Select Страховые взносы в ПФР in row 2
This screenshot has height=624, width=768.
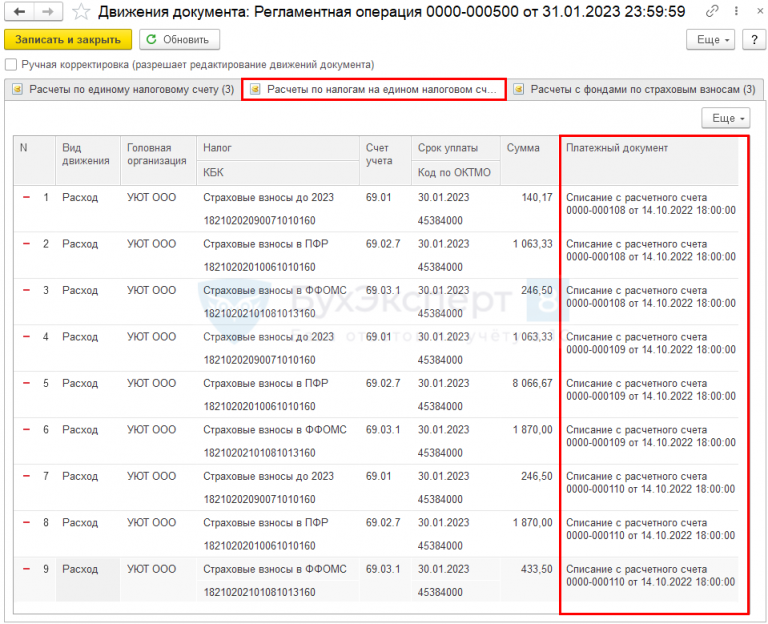coord(265,244)
